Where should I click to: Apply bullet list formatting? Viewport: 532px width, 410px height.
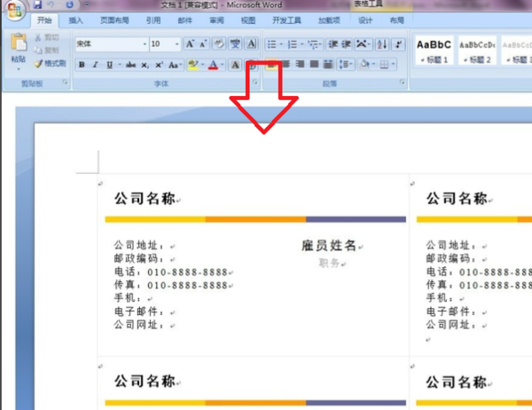272,44
